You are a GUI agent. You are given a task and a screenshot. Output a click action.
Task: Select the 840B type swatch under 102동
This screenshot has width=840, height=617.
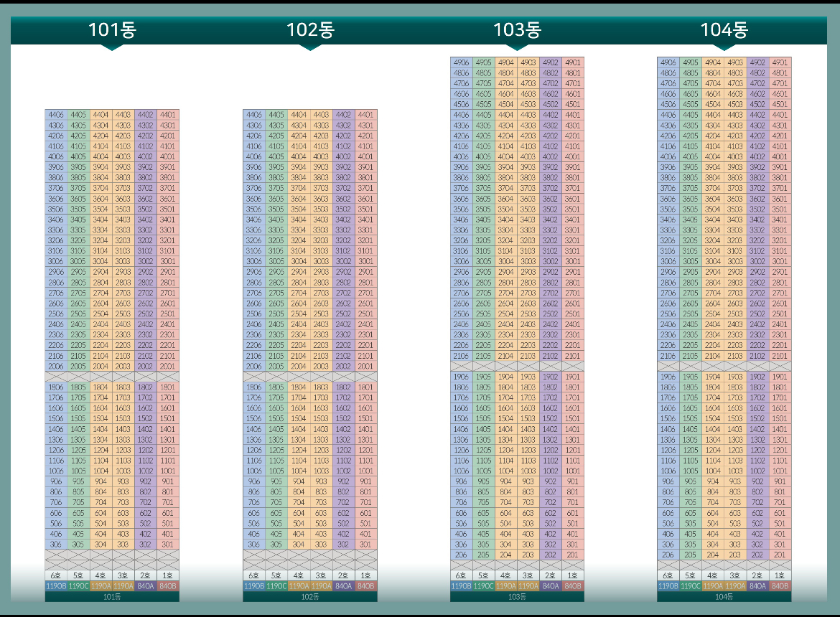point(365,586)
